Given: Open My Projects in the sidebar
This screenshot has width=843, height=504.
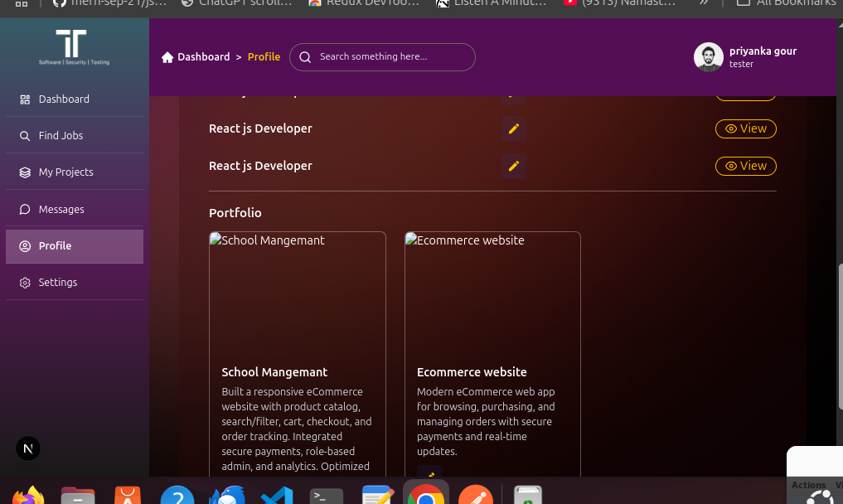Looking at the screenshot, I should click(x=65, y=172).
